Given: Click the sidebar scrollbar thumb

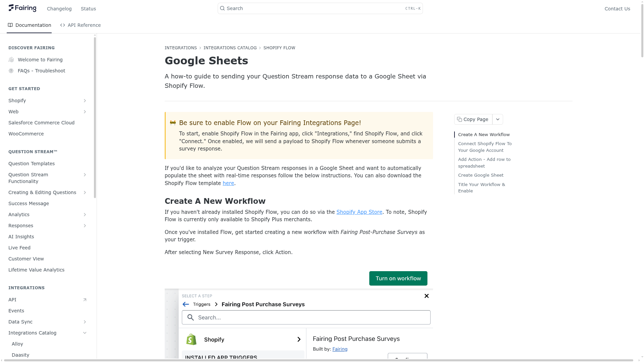Looking at the screenshot, I should pyautogui.click(x=95, y=117).
